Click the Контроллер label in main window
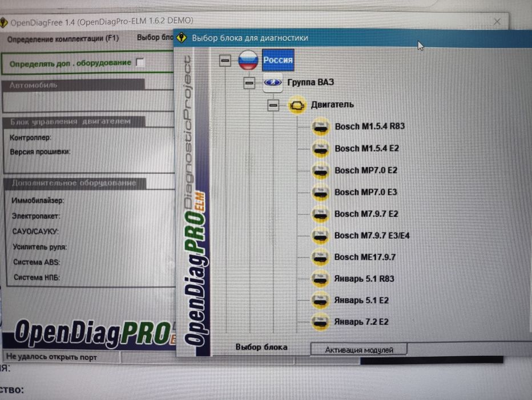The width and height of the screenshot is (532, 400). click(x=30, y=138)
